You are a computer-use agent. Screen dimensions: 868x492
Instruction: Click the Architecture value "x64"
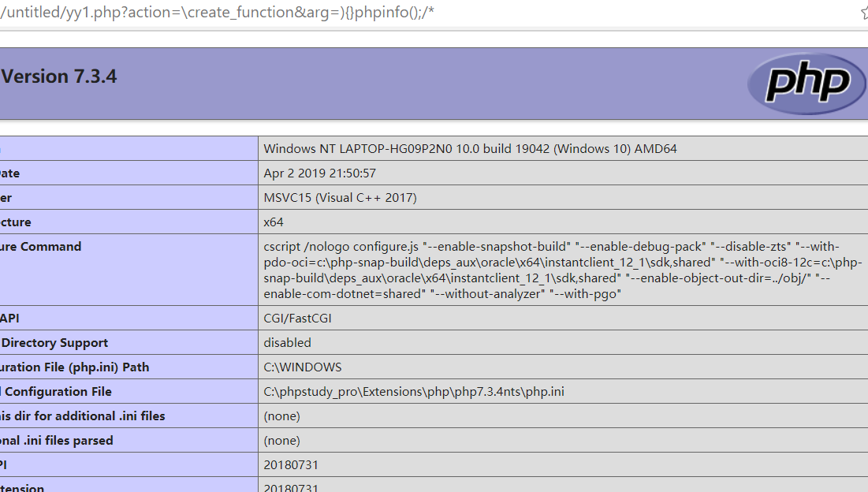click(x=272, y=222)
